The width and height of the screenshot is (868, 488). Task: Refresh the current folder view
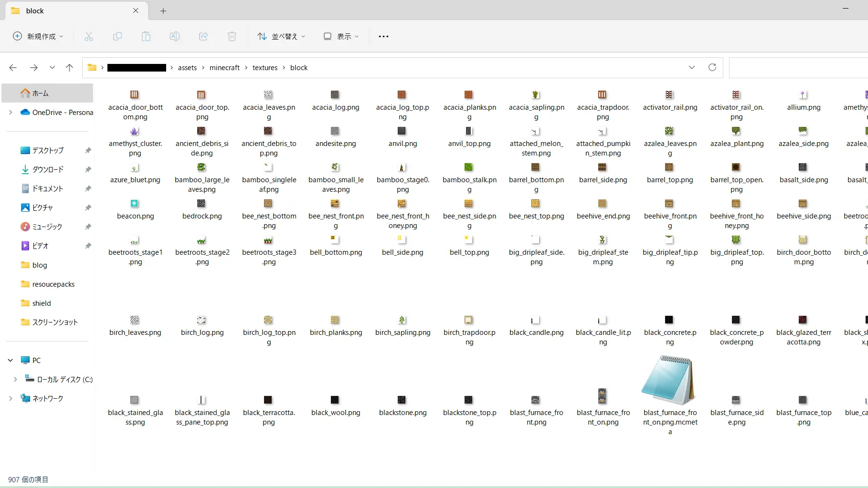pos(712,67)
